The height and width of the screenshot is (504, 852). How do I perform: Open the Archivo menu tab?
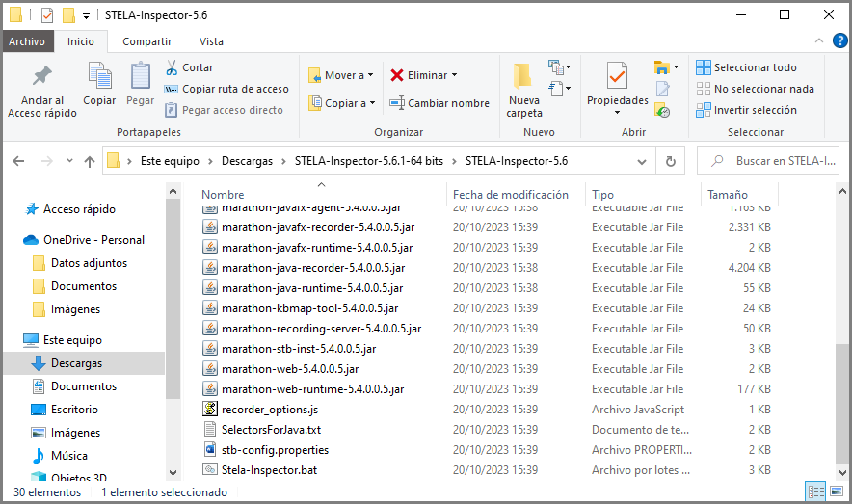[27, 41]
